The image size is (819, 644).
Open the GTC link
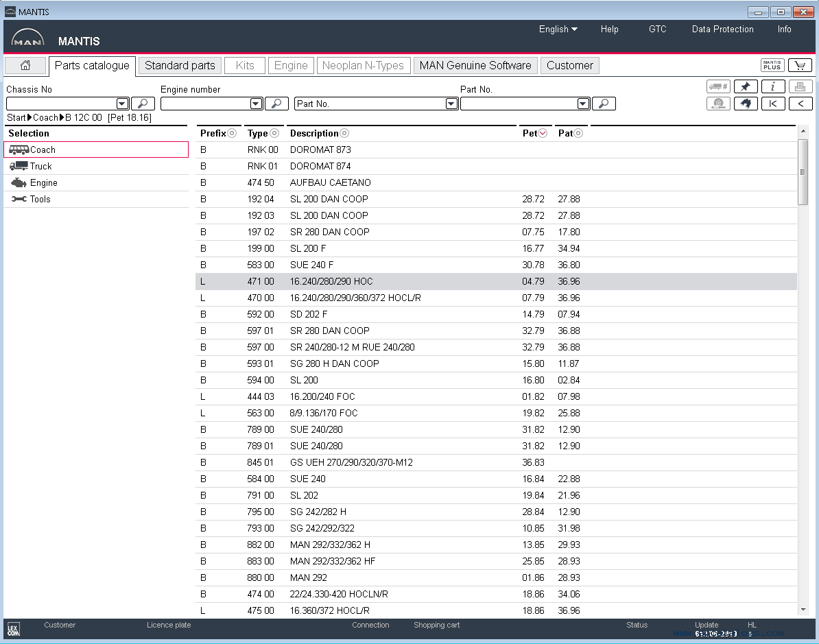click(658, 29)
